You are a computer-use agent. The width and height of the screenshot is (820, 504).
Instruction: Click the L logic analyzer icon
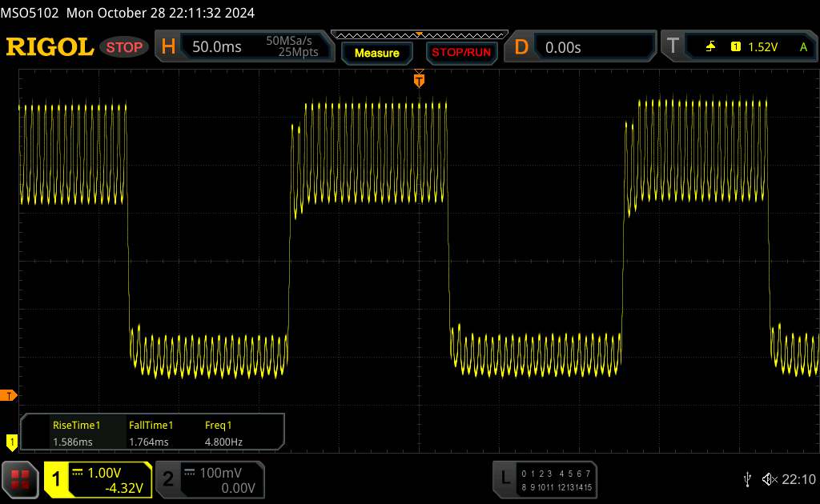pos(504,478)
